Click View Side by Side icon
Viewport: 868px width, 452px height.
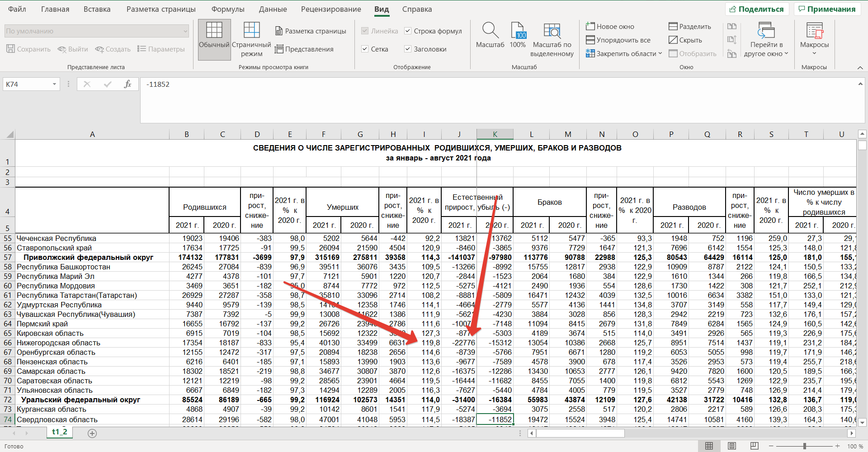tap(732, 26)
